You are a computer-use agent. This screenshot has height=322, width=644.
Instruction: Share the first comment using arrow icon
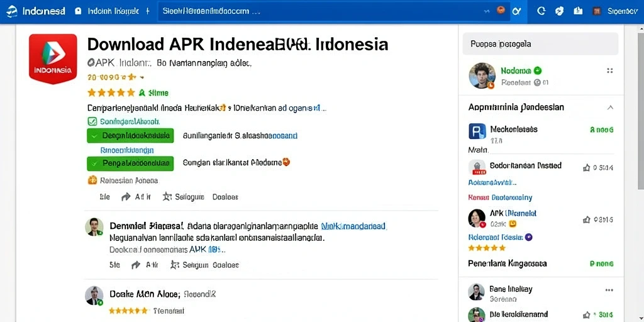136,265
